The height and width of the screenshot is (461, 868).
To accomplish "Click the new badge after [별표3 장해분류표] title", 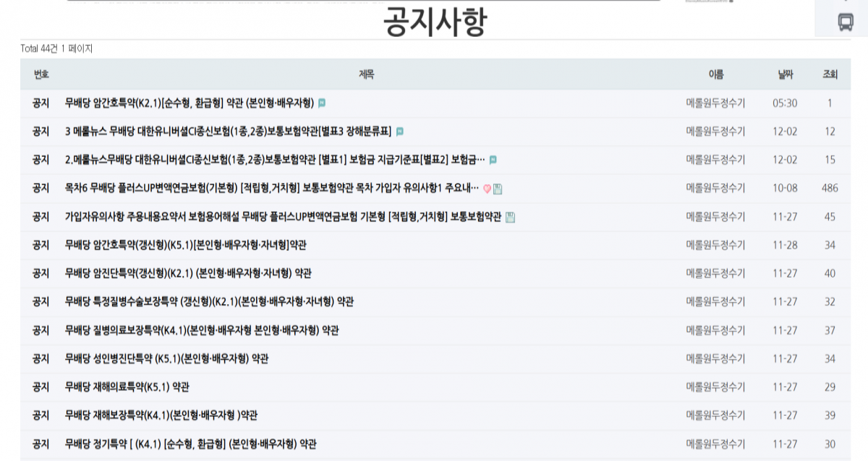I will point(400,132).
